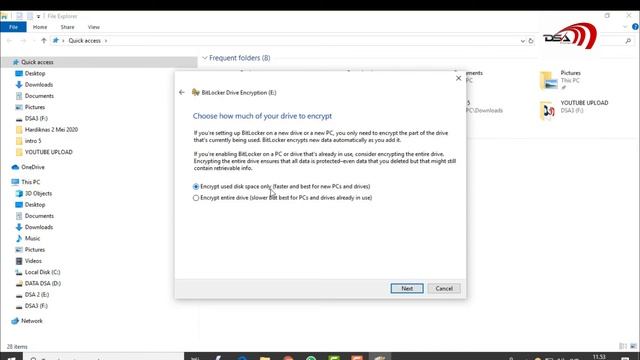Open the intro 5 folder
The width and height of the screenshot is (640, 360).
tap(33, 141)
